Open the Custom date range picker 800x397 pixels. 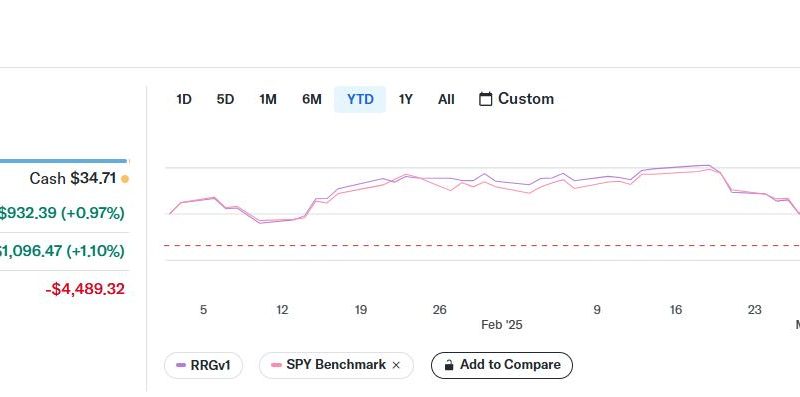516,99
